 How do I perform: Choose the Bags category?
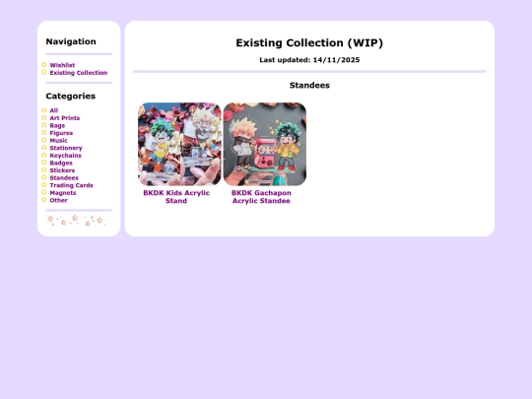[x=57, y=125]
